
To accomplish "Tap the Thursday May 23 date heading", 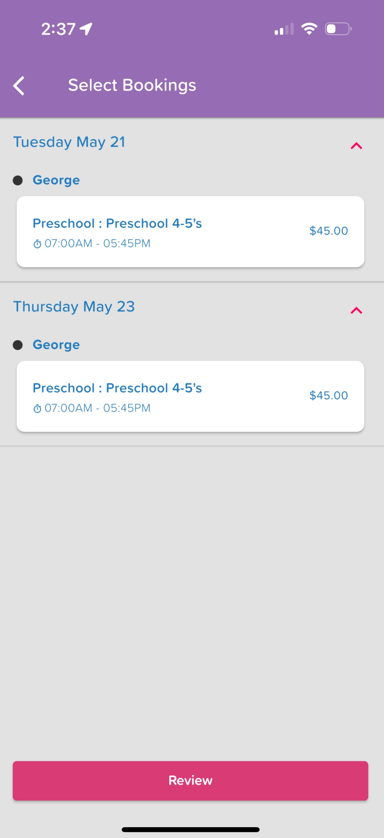I will [x=74, y=307].
